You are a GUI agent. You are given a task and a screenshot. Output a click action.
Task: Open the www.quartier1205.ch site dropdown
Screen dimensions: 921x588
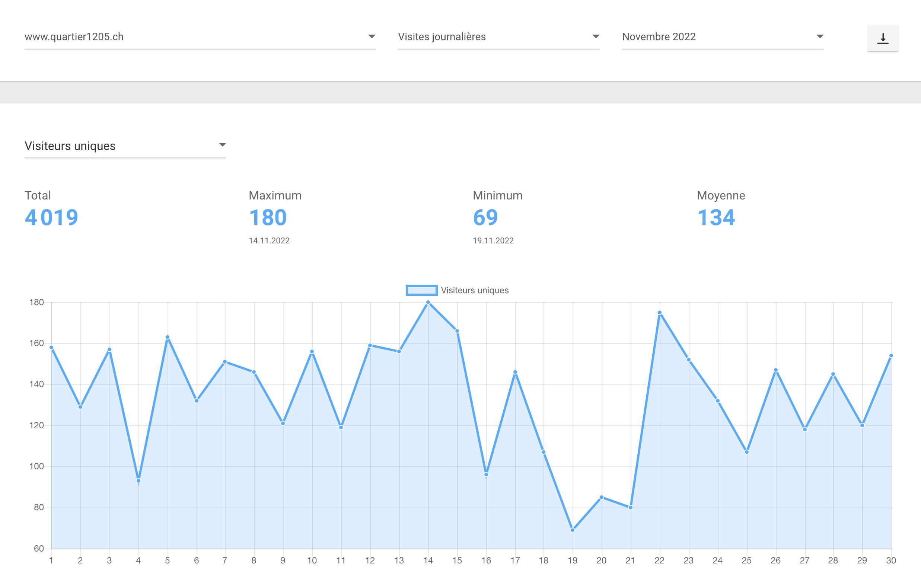click(200, 37)
